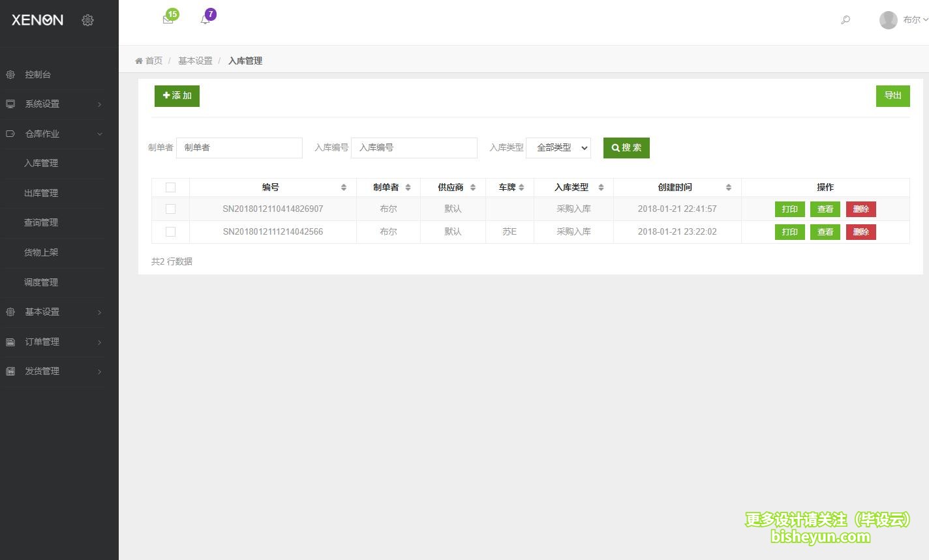This screenshot has height=560, width=929.
Task: Click the 2018-01-21 22:41:57 timestamp cell
Action: tap(677, 209)
